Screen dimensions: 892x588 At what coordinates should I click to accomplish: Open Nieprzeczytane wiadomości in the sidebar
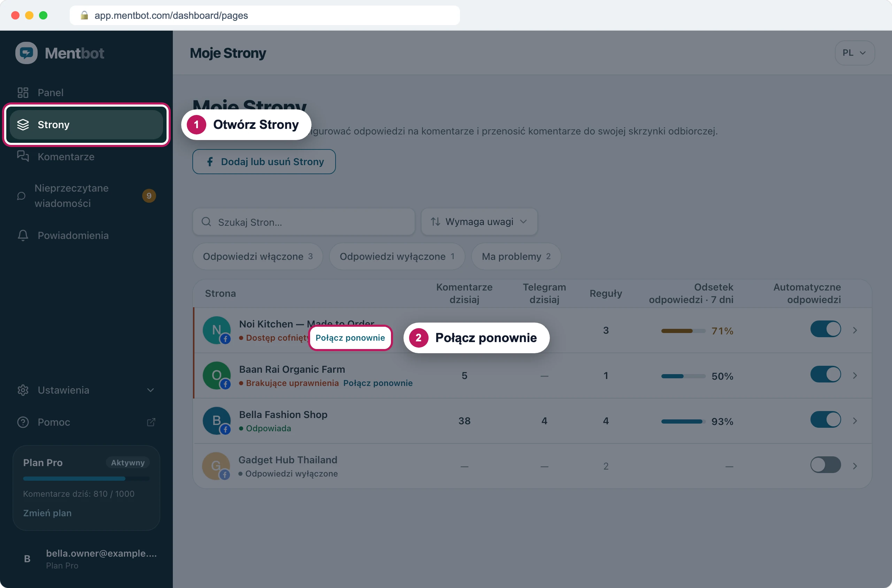coord(86,196)
